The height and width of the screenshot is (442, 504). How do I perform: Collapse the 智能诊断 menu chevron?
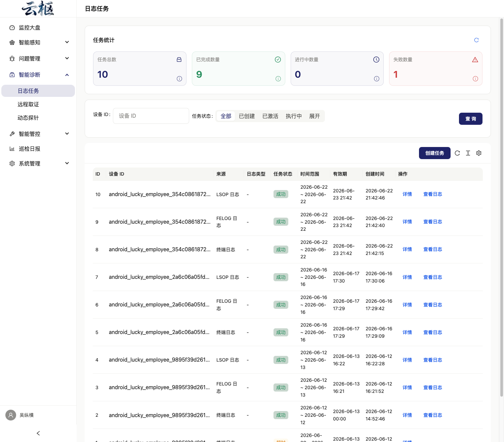tap(67, 75)
